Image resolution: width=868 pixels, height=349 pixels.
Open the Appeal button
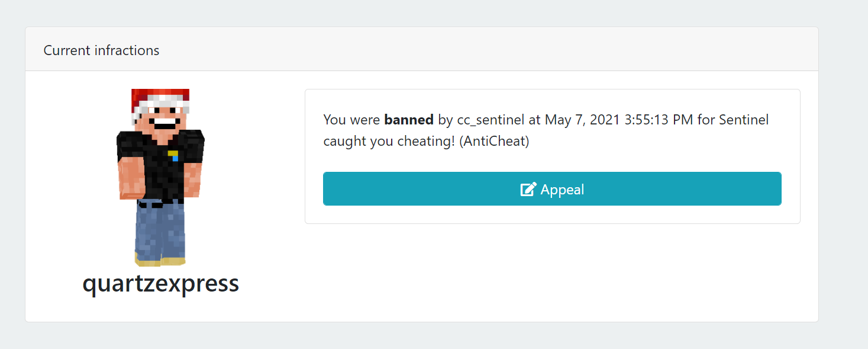552,189
